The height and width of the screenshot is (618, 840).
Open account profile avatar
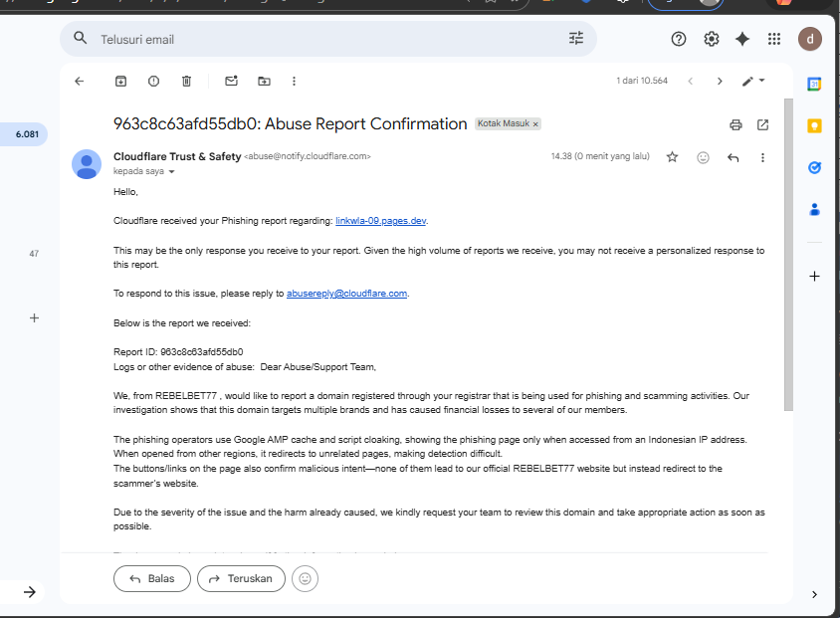pos(810,39)
